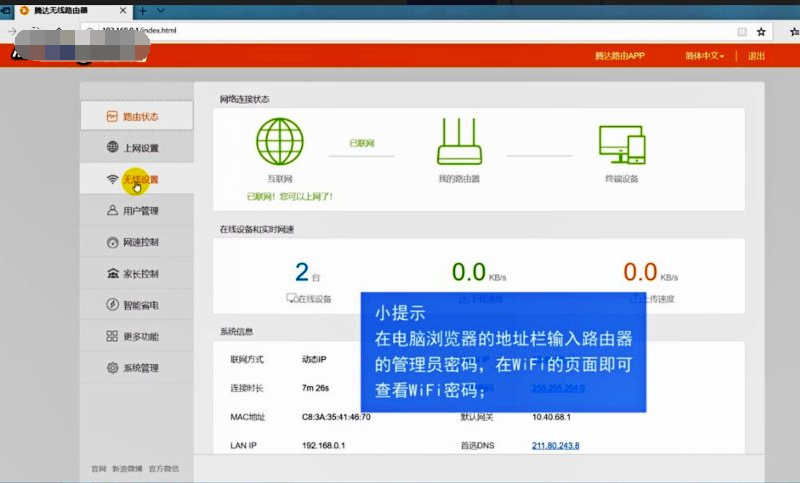The width and height of the screenshot is (800, 483).
Task: Click the 在线设备 online devices count
Action: coord(301,272)
